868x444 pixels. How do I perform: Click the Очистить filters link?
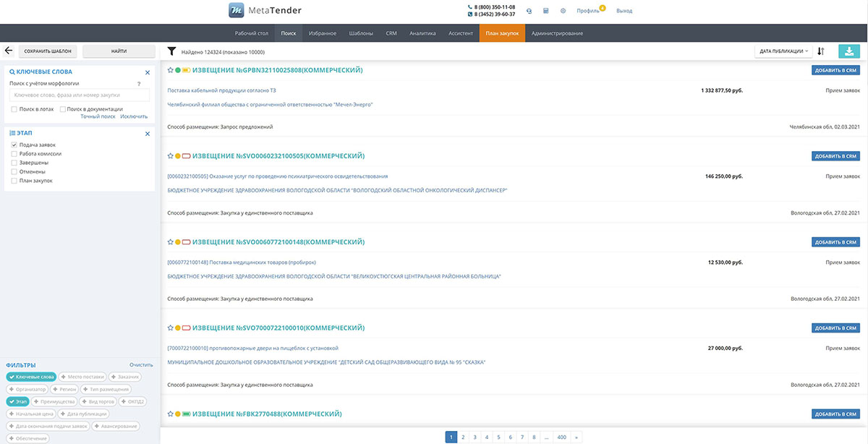[x=142, y=365]
